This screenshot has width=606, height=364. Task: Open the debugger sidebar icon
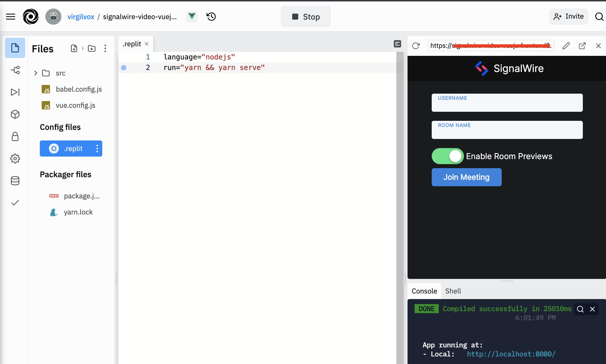coord(15,92)
